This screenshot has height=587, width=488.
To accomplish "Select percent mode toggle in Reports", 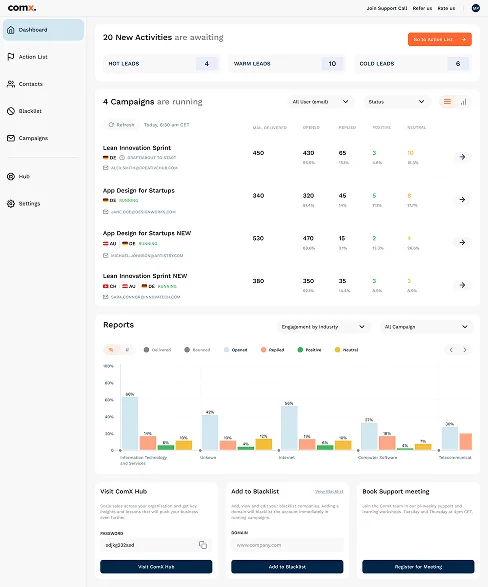I will 111,350.
